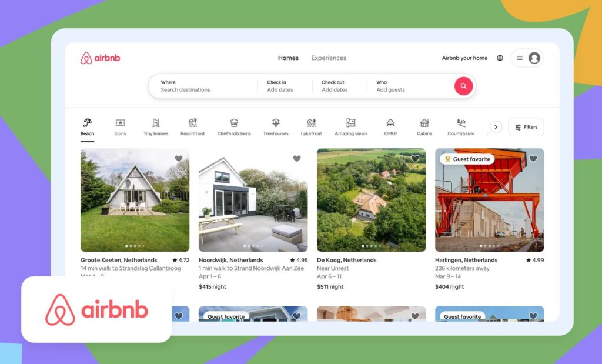The image size is (602, 364).
Task: Click the user profile avatar icon
Action: tap(534, 58)
